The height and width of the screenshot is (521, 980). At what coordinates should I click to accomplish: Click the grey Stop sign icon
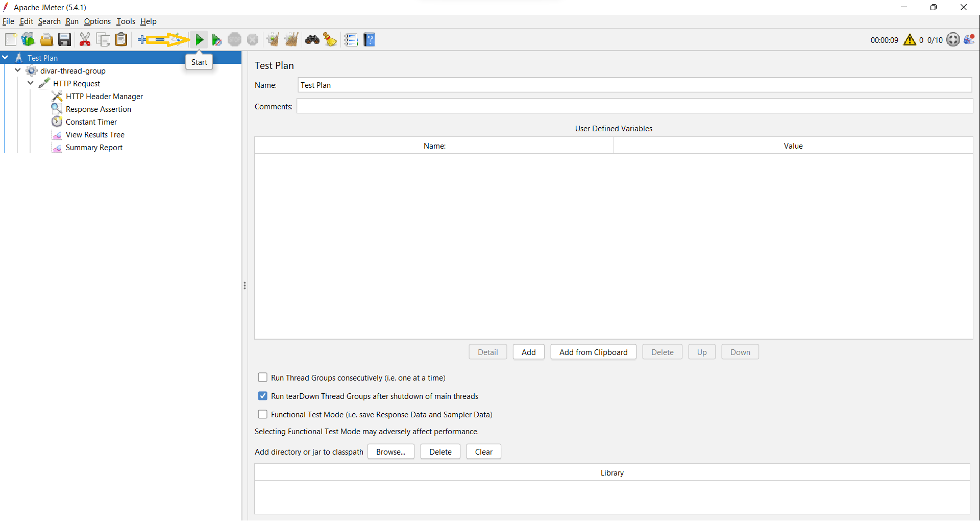[x=235, y=40]
